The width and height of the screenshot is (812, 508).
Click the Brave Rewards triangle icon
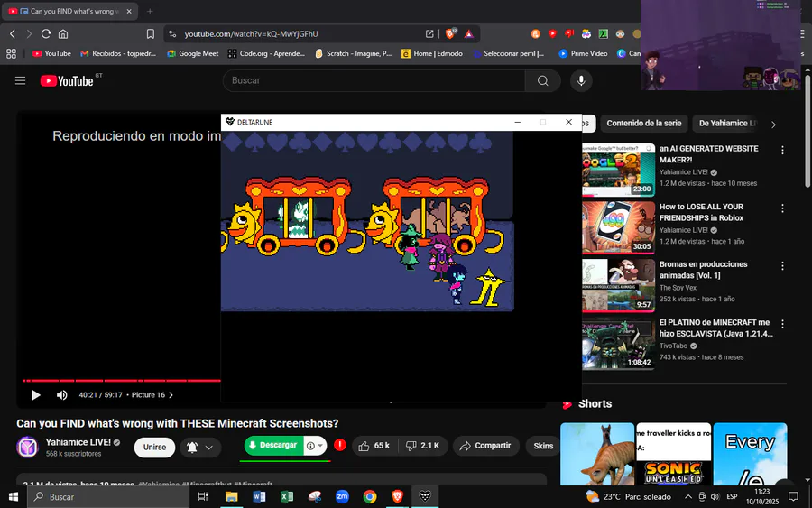tap(468, 33)
